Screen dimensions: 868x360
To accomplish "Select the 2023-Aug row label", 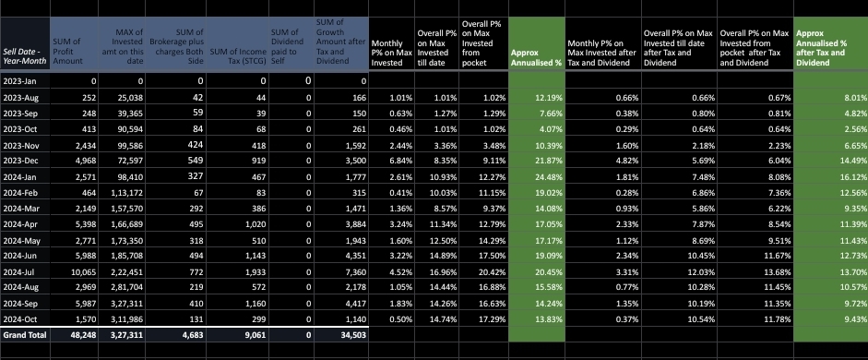I will [25, 98].
